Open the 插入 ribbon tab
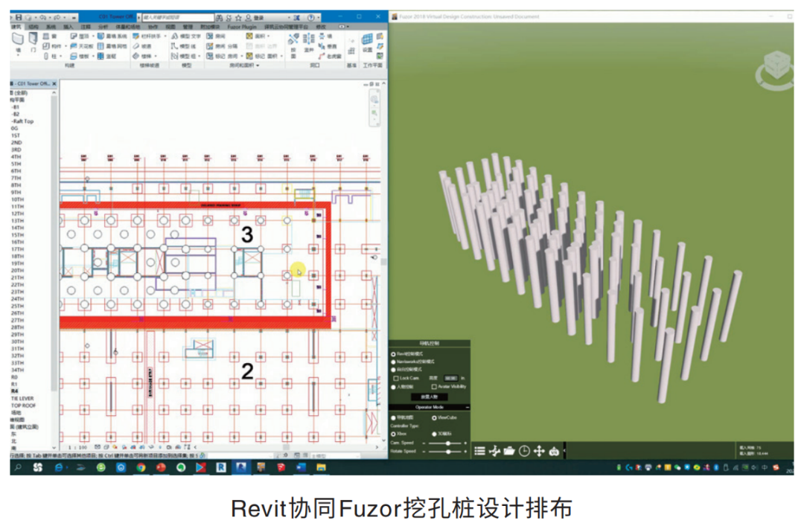Image resolution: width=804 pixels, height=532 pixels. click(x=68, y=27)
